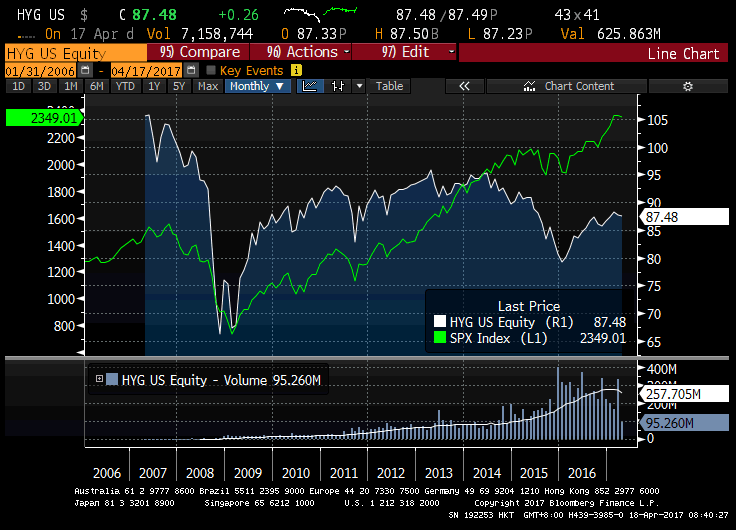Select the line chart type icon
Image resolution: width=736 pixels, height=530 pixels.
coord(310,86)
